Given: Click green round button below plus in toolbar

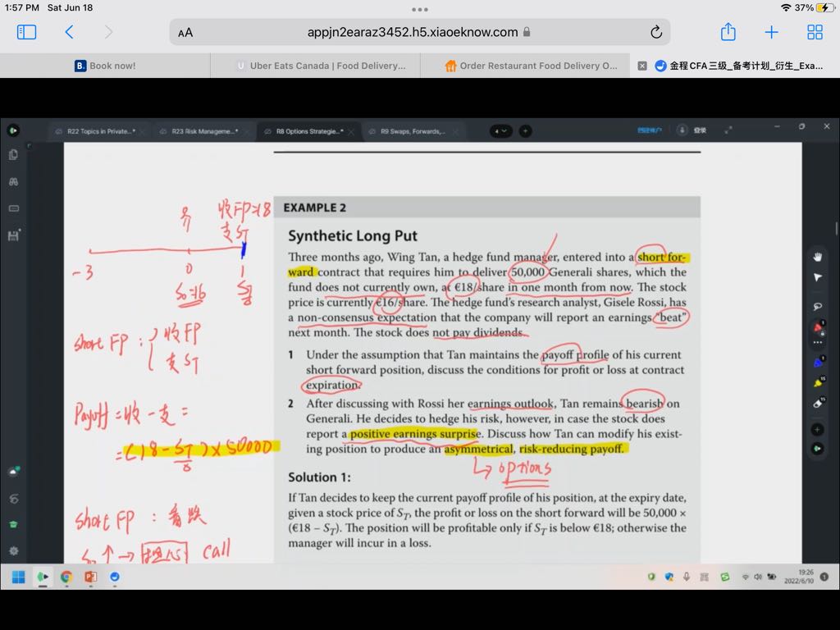Looking at the screenshot, I should tap(818, 449).
